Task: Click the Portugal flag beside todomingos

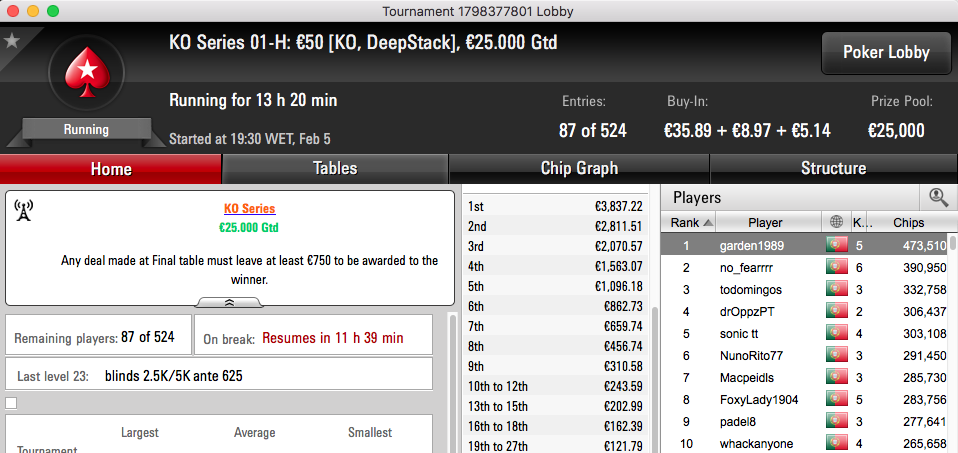Action: coord(836,290)
